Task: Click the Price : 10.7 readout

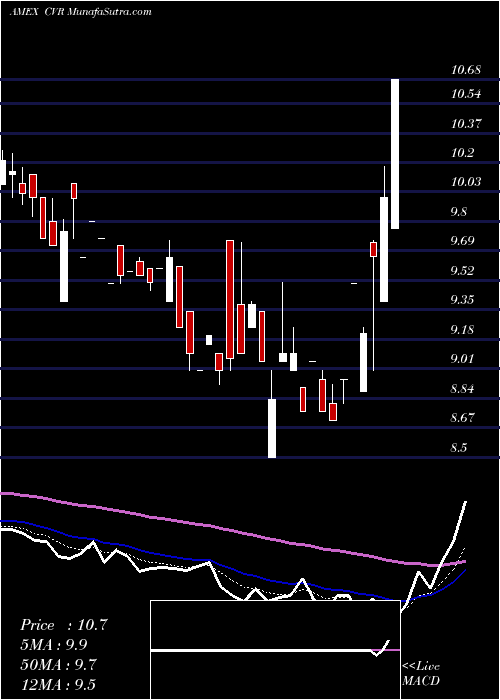Action: click(x=64, y=625)
